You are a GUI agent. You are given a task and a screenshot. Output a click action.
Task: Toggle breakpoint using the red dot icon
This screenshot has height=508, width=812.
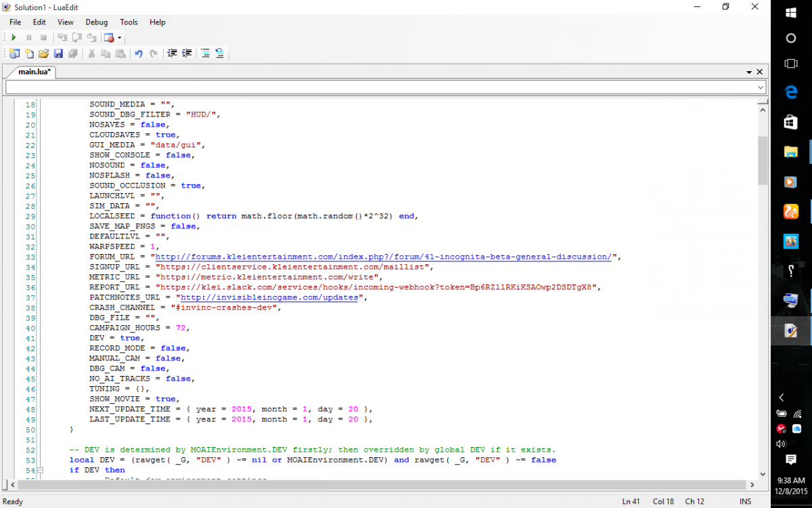coord(109,38)
